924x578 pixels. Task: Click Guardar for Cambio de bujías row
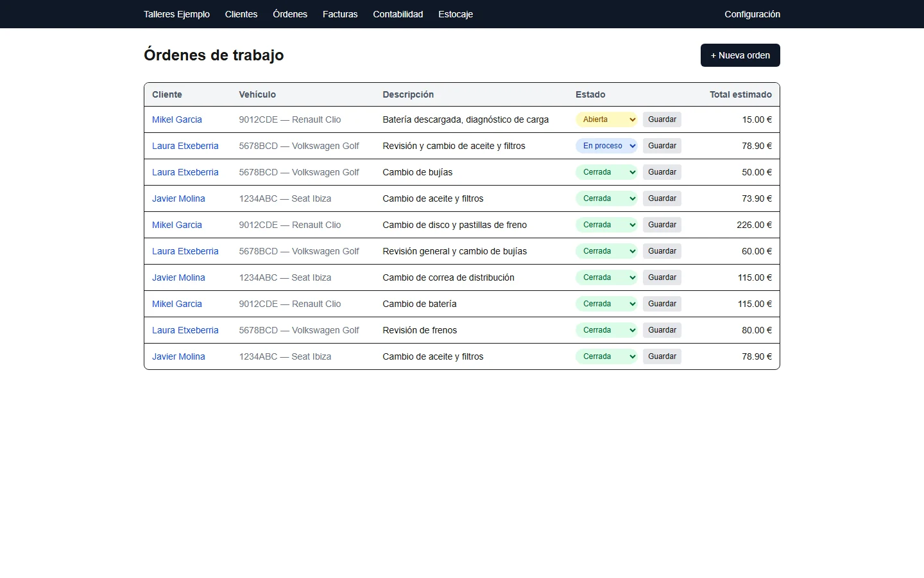click(x=662, y=172)
